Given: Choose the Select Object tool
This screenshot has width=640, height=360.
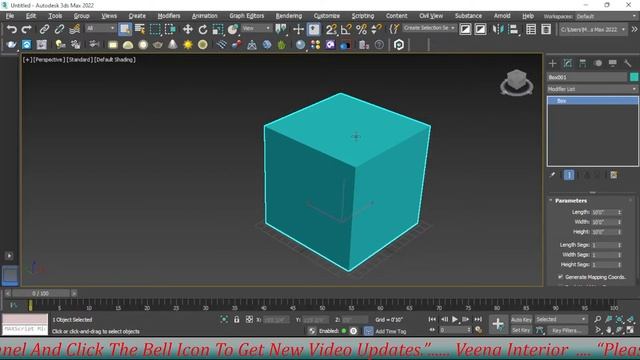Looking at the screenshot, I should pyautogui.click(x=125, y=29).
